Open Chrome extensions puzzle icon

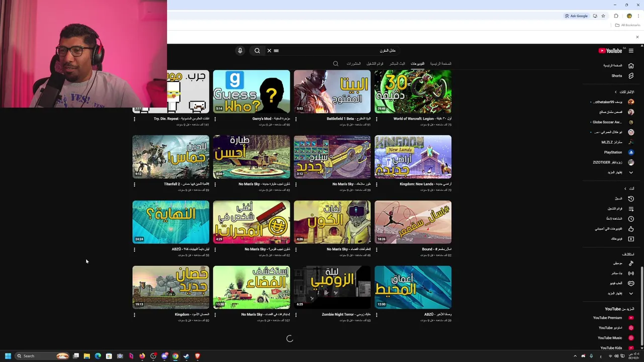point(616,16)
